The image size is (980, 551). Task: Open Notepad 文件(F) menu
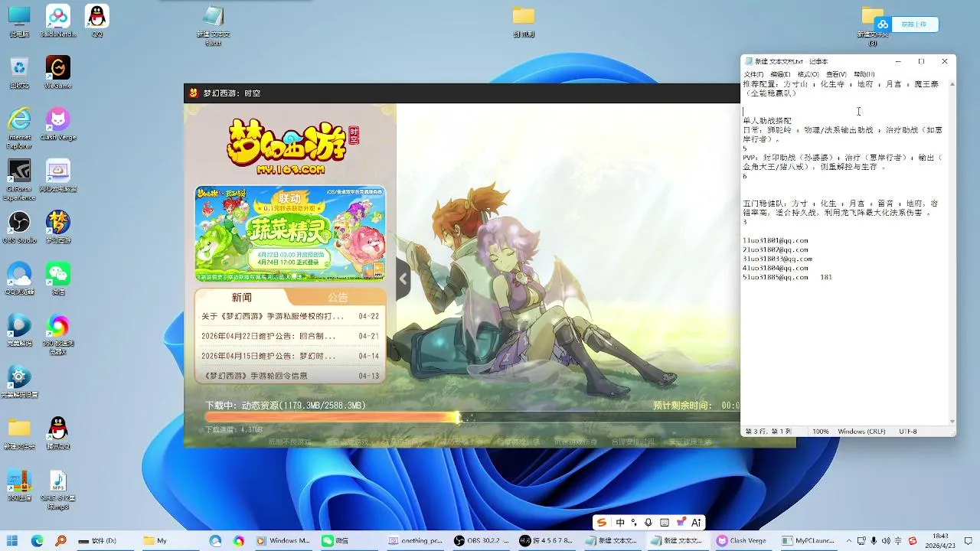pos(753,74)
